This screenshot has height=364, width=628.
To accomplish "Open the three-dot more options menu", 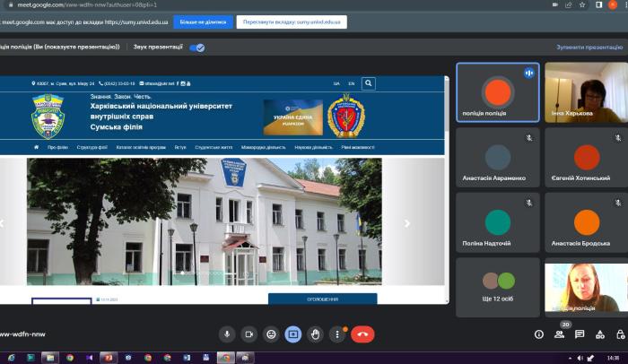I will click(337, 334).
